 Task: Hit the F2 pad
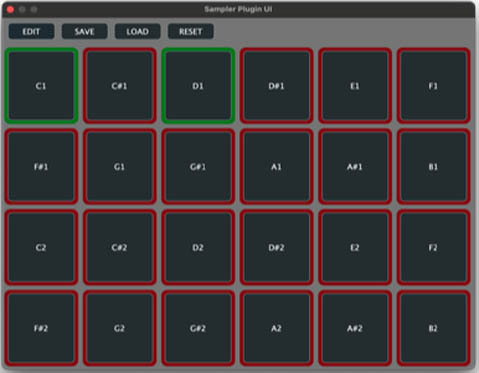tap(433, 247)
